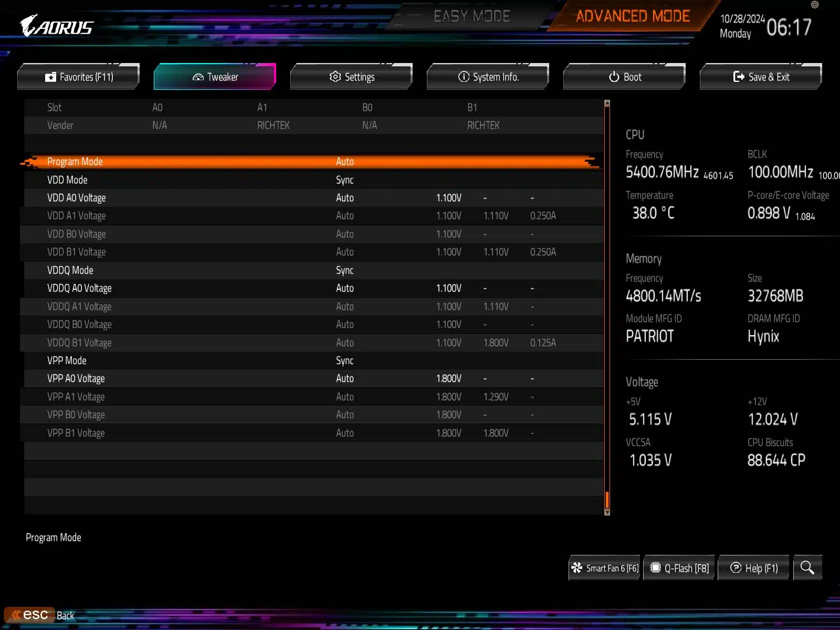Open the Program Mode Auto dropdown
Viewport: 840px width, 630px height.
[x=345, y=162]
